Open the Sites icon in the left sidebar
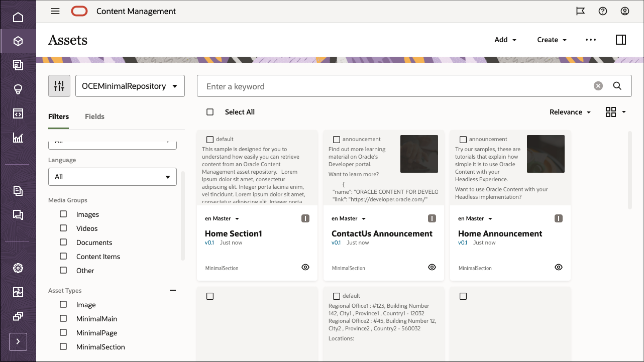 [18, 65]
